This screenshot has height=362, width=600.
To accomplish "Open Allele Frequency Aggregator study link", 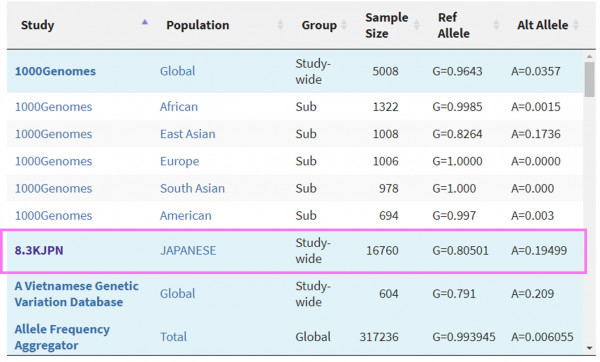I will (x=62, y=337).
